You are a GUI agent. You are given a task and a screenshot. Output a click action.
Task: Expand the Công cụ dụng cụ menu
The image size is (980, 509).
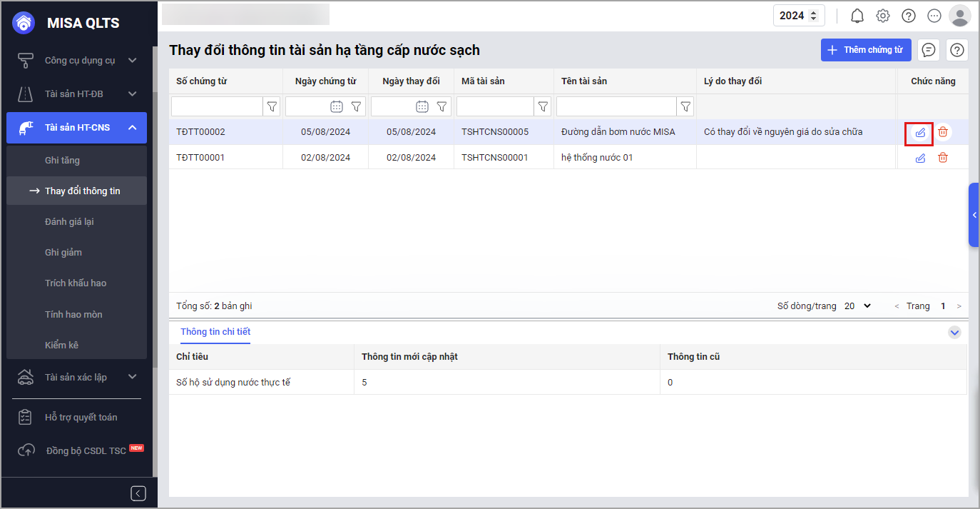point(132,61)
